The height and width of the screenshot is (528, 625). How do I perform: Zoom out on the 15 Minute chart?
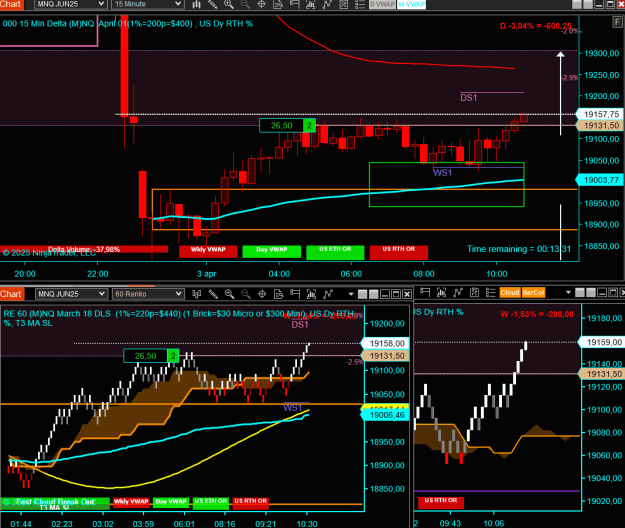(245, 4)
